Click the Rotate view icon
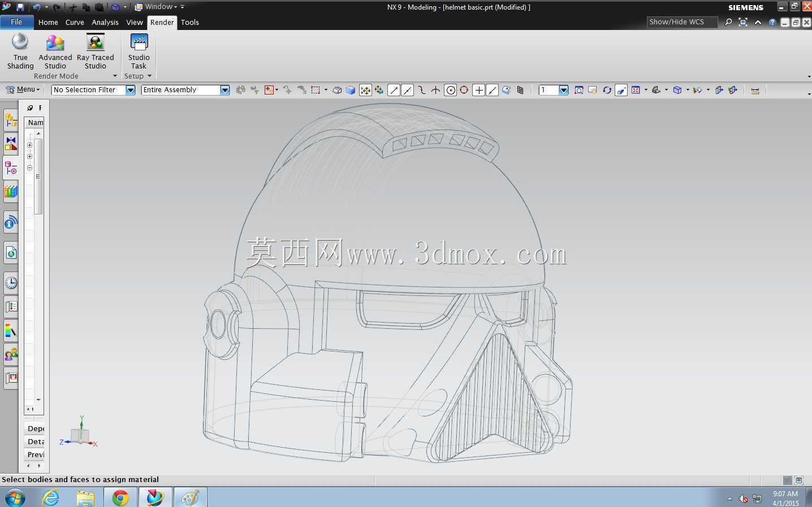This screenshot has height=507, width=812. click(x=607, y=90)
